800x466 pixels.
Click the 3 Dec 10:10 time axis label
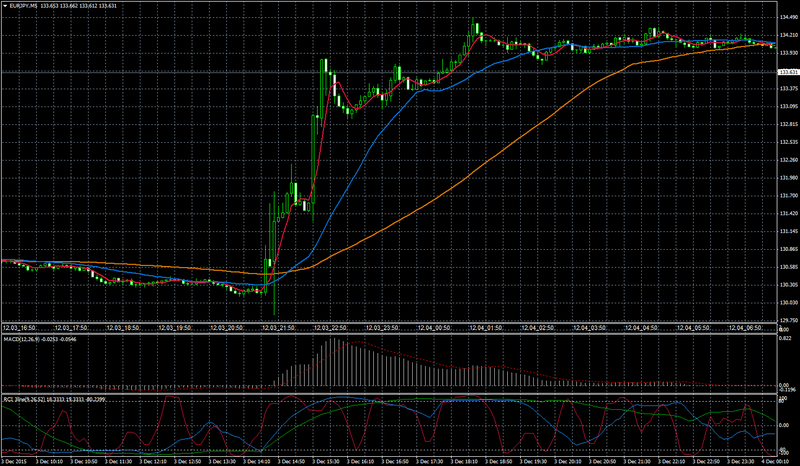pos(49,461)
